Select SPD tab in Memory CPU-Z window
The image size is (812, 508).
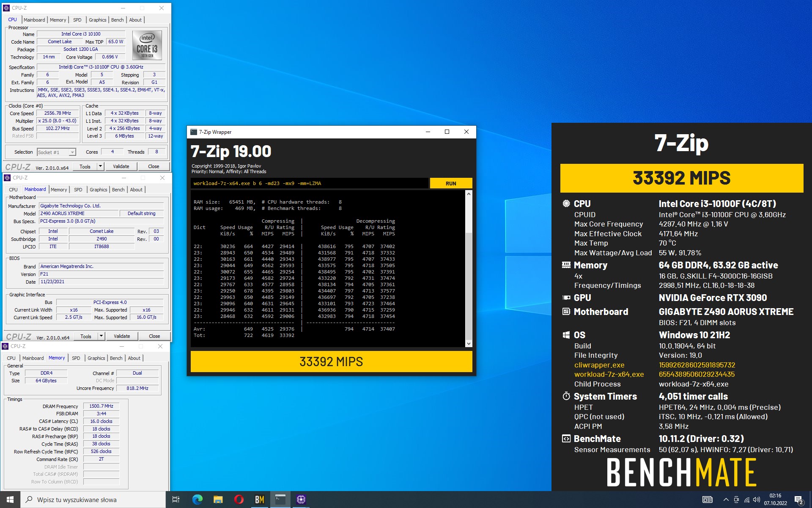[76, 358]
